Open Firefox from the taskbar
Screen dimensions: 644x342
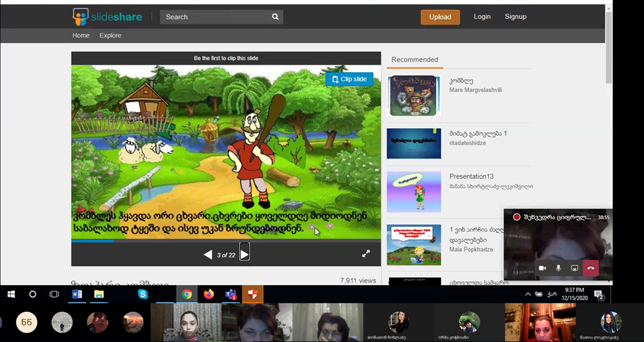click(208, 294)
